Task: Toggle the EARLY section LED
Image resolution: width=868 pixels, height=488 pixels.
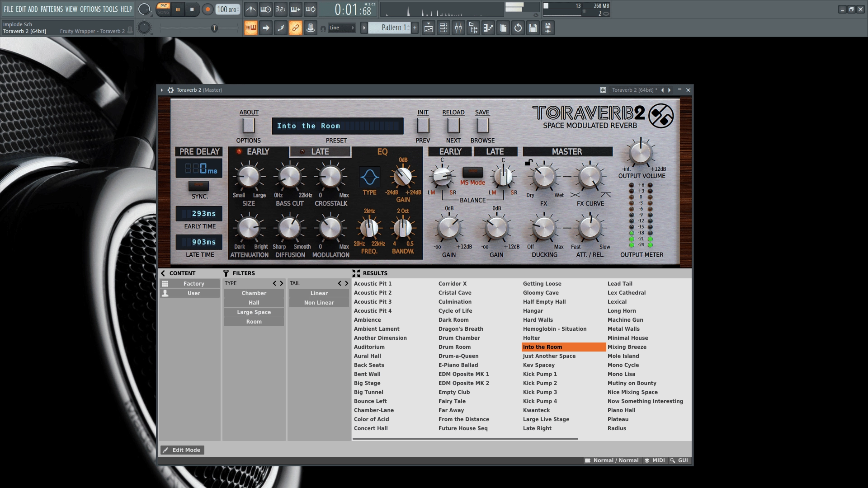Action: click(239, 151)
